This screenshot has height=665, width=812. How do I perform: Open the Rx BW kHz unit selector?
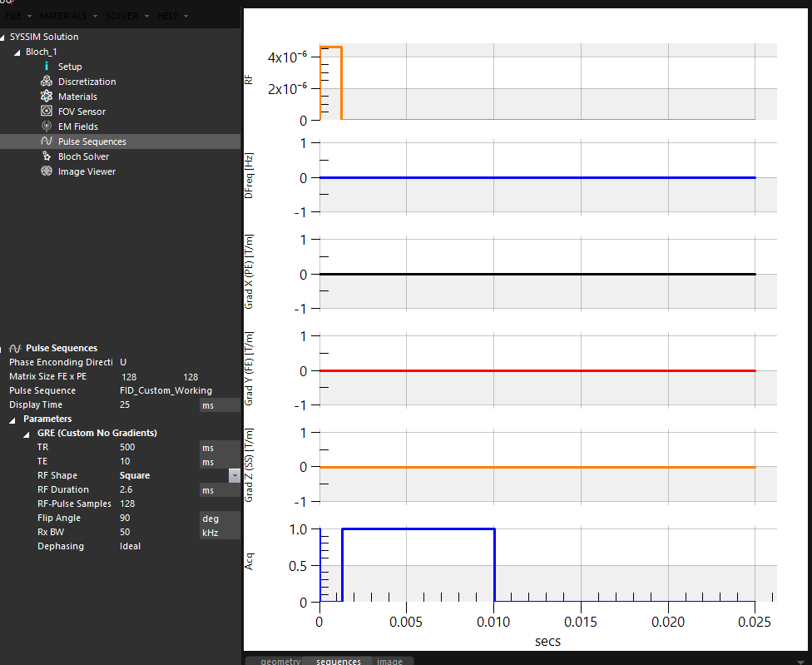(x=220, y=533)
